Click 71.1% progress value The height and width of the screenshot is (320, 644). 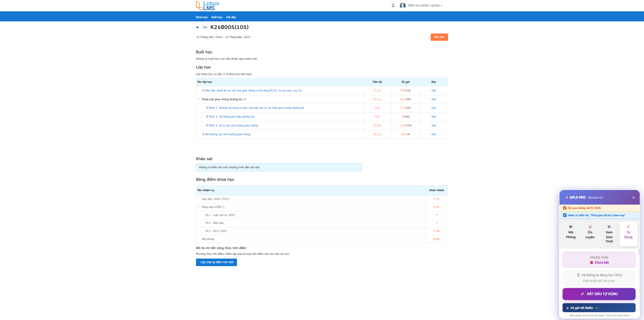tap(377, 91)
